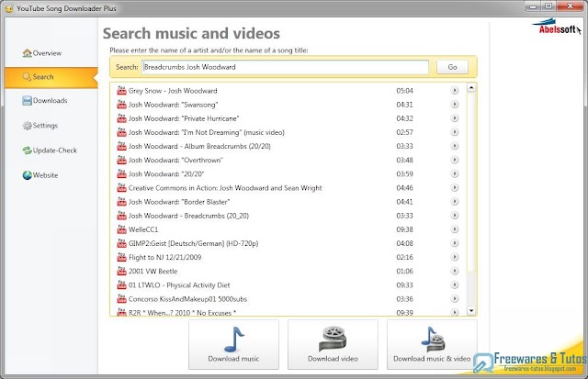The width and height of the screenshot is (588, 379).
Task: Click YouTube icon beside 2001 VW Beetle
Action: (x=121, y=271)
